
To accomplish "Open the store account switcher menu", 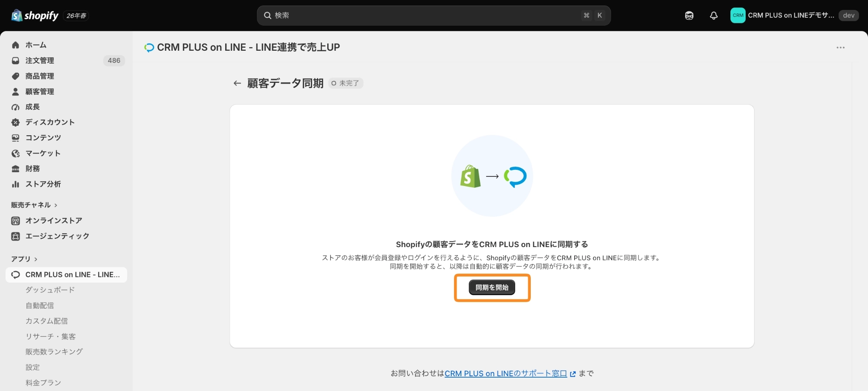I will [794, 16].
